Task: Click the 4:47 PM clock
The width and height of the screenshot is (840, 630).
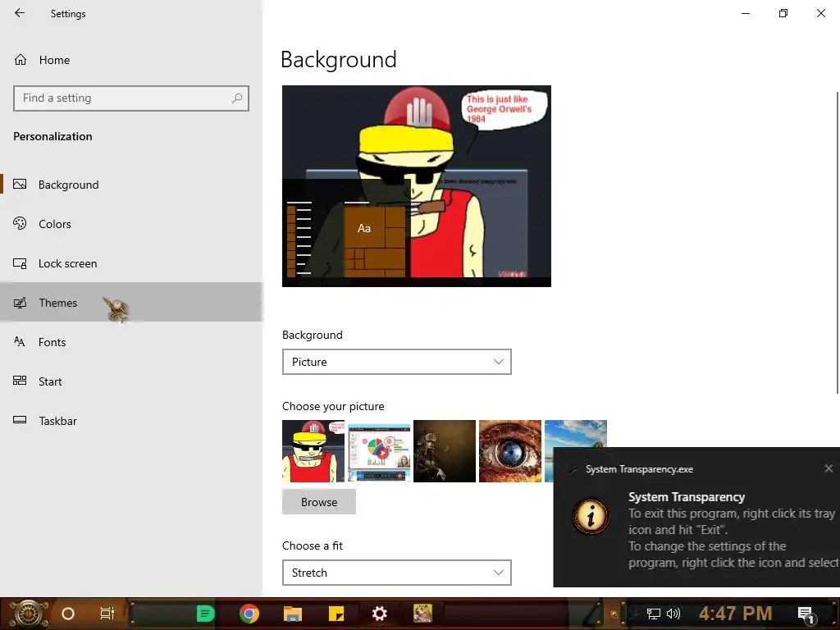Action: click(735, 614)
